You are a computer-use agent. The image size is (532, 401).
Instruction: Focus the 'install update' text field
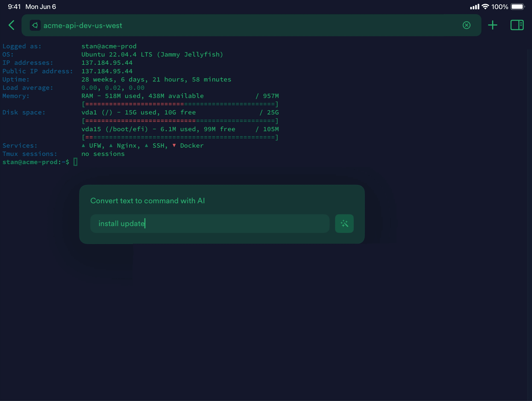210,224
